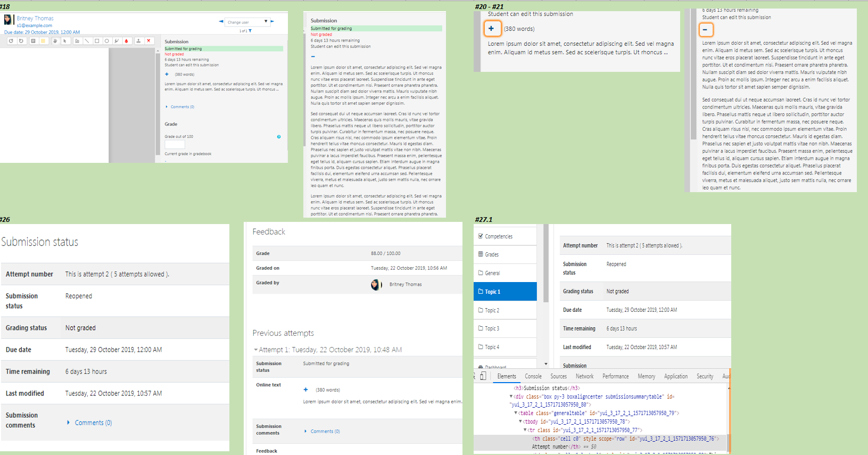868x455 pixels.
Task: Rotate the PDF page left in annotation toolbar
Action: coord(11,41)
